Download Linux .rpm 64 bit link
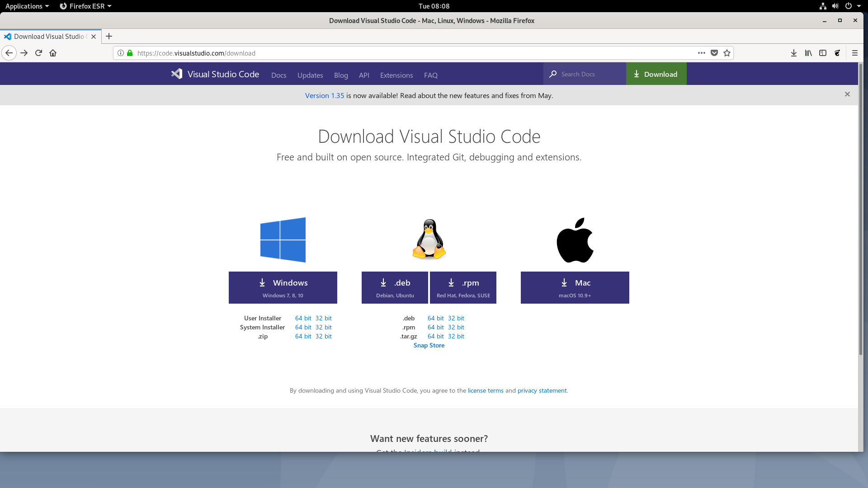This screenshot has height=488, width=868. click(x=435, y=327)
